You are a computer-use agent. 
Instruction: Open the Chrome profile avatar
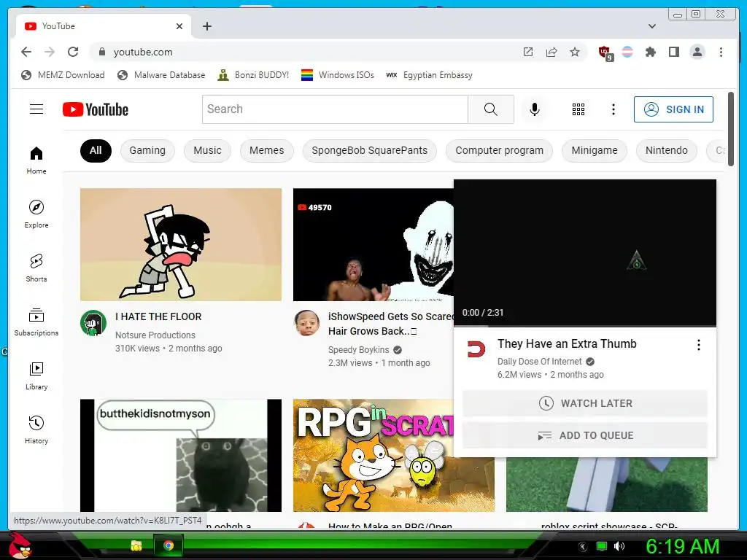pyautogui.click(x=697, y=52)
